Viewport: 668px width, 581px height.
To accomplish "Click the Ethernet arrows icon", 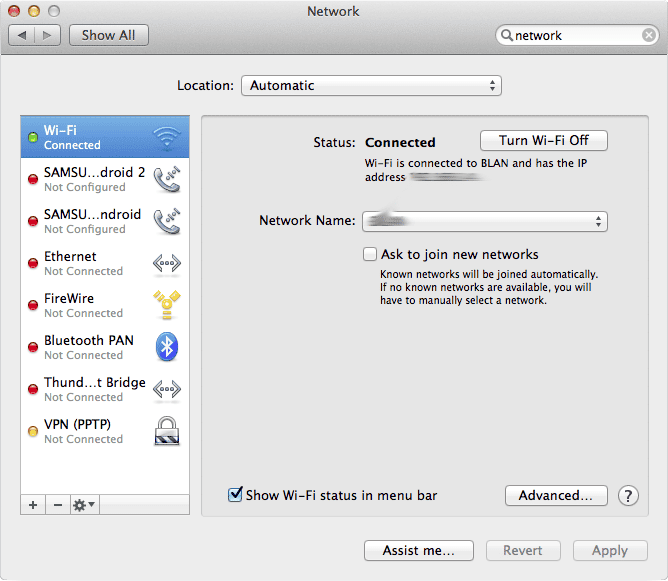I will click(166, 263).
